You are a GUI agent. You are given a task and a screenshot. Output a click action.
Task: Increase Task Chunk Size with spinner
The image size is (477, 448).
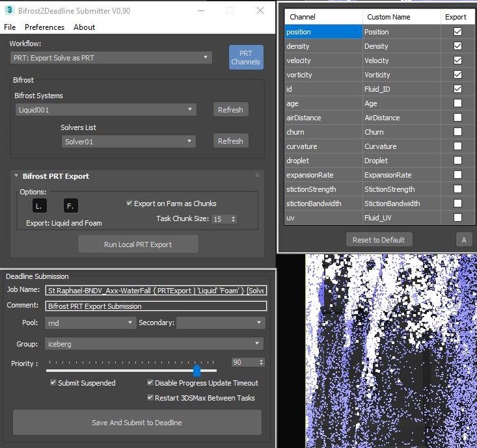[x=234, y=217]
